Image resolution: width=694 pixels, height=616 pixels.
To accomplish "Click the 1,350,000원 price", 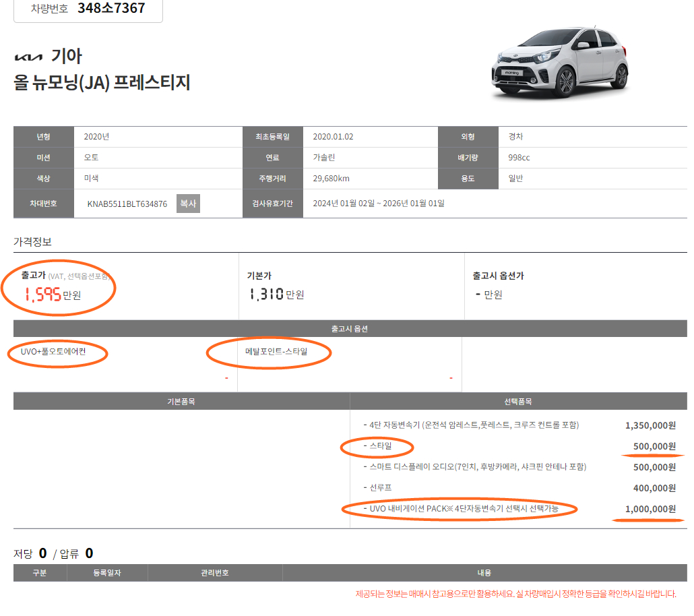I will [651, 425].
